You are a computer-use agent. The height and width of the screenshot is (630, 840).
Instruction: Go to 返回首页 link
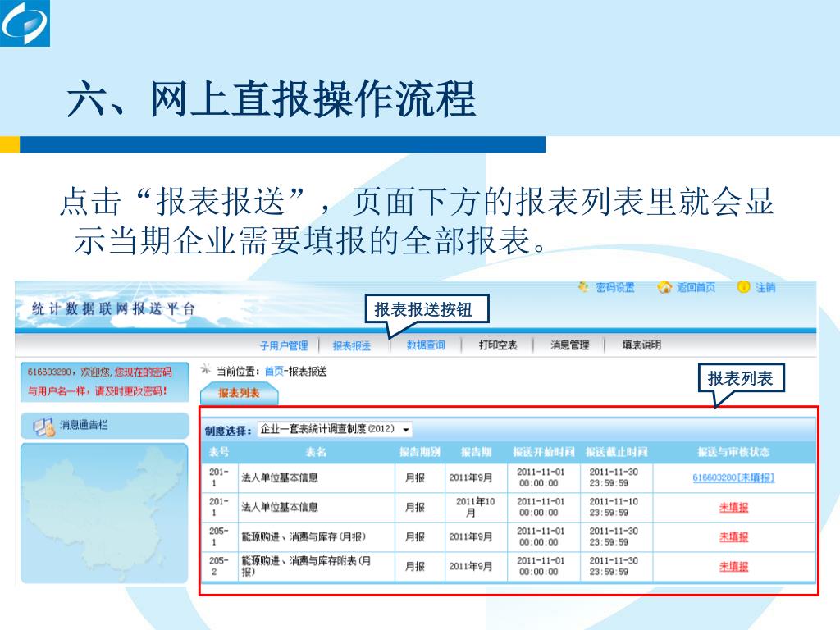tap(696, 288)
